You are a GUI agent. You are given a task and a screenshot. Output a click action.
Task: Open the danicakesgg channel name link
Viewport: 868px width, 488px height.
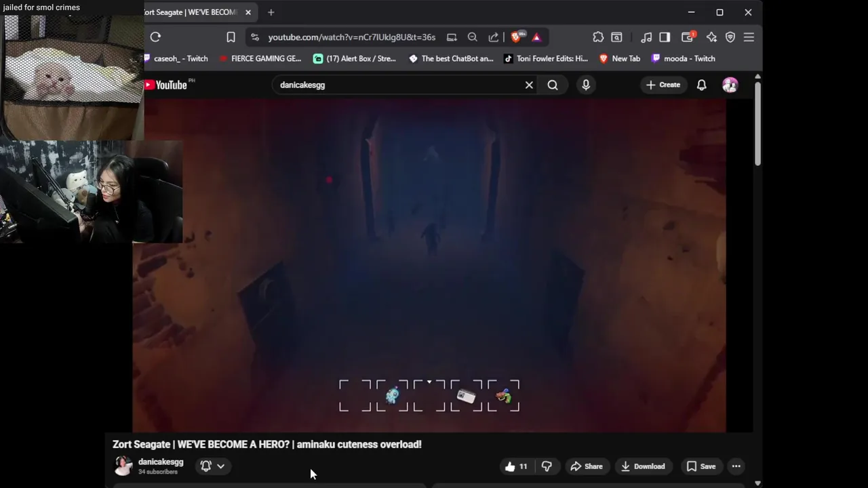click(x=161, y=462)
